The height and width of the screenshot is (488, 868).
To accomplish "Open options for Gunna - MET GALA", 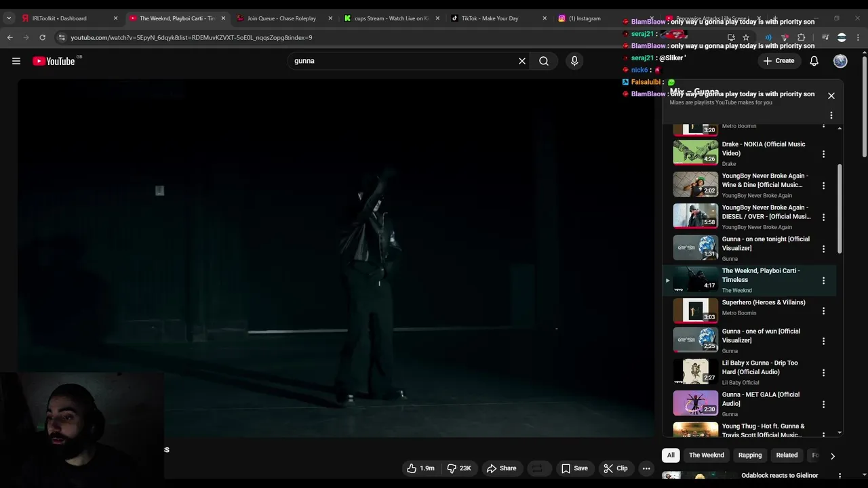I will pyautogui.click(x=824, y=405).
